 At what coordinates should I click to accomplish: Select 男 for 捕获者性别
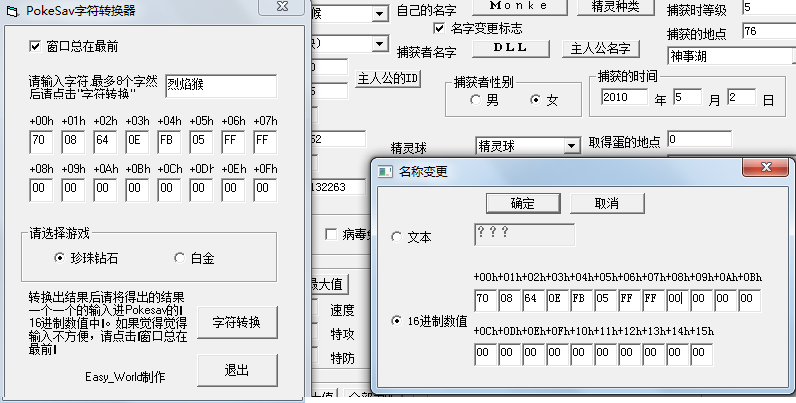(475, 100)
